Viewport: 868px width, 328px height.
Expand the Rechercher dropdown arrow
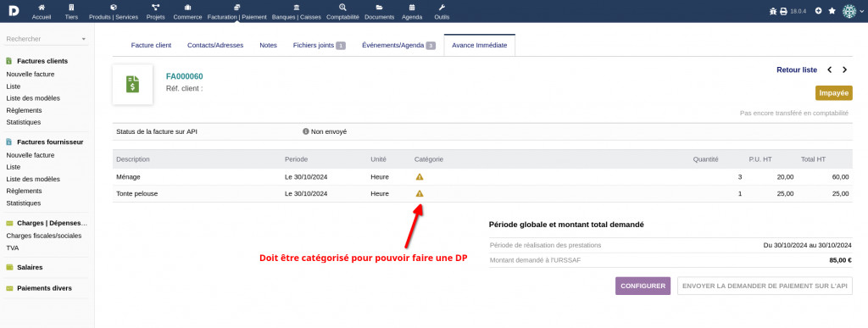(84, 39)
